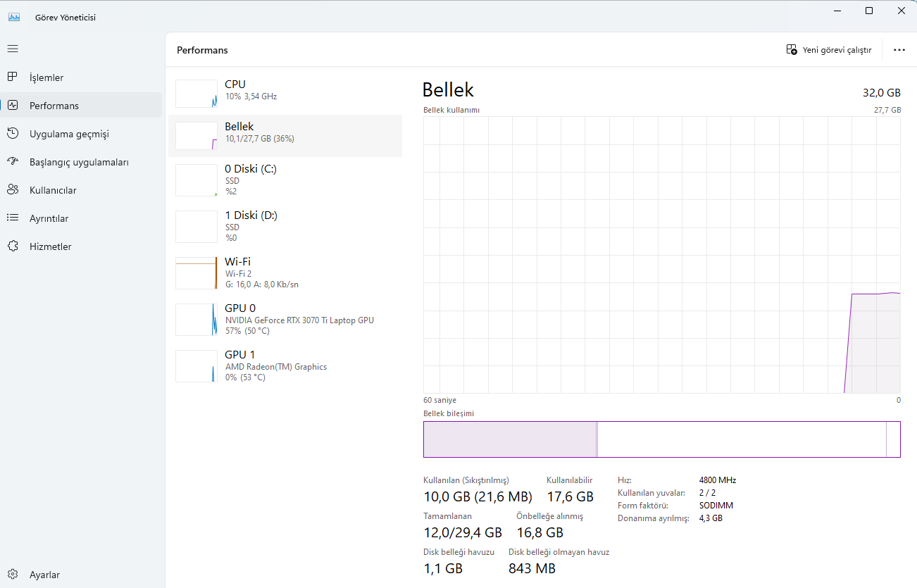
Task: Open the three-dots more options menu
Action: (x=899, y=50)
